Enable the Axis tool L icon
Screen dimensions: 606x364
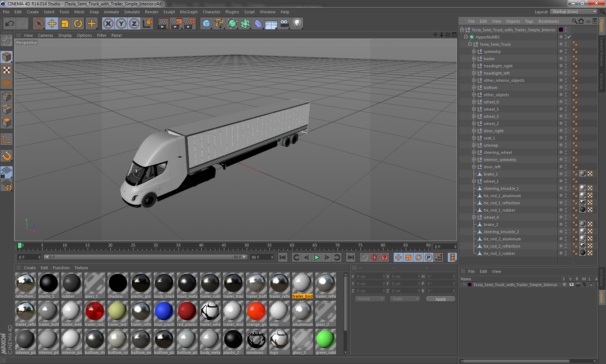[7, 139]
